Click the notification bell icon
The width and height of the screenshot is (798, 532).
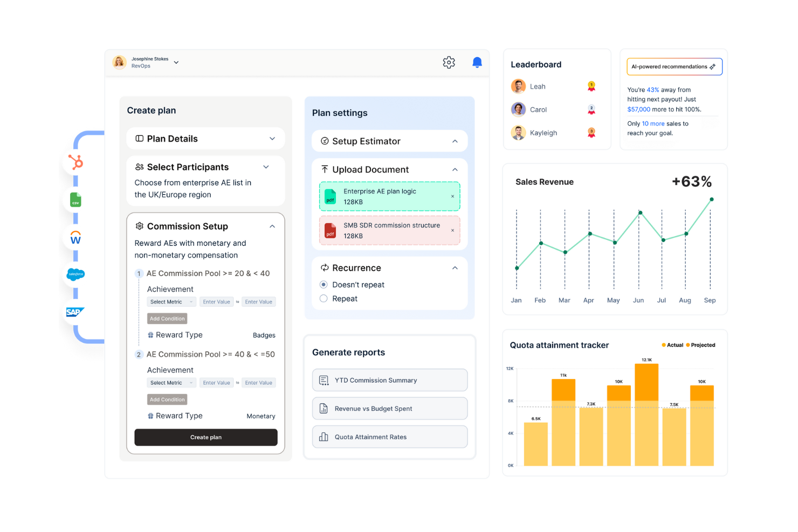[x=477, y=62]
